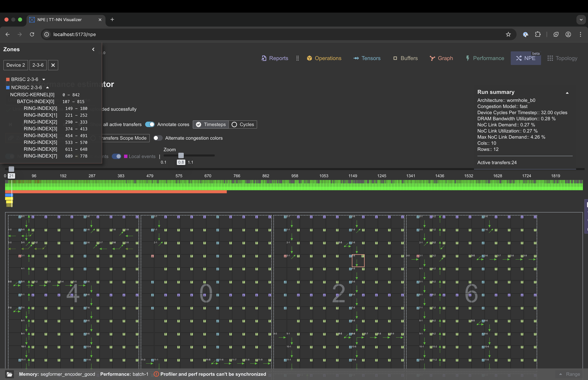Enable Alternate congestion colors toggle
Viewport: 588px width, 380px height.
(158, 138)
